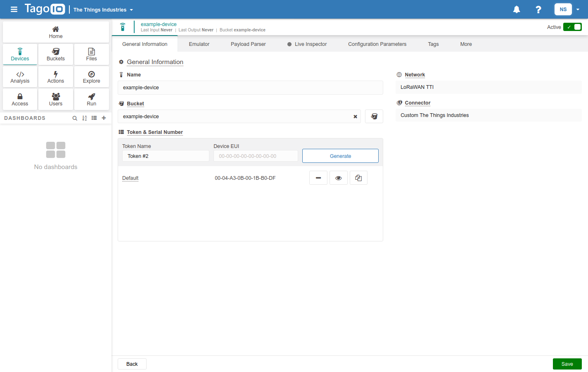Viewport: 588px width, 372px height.
Task: Click the bucket icon button beside Bucket field
Action: (374, 117)
